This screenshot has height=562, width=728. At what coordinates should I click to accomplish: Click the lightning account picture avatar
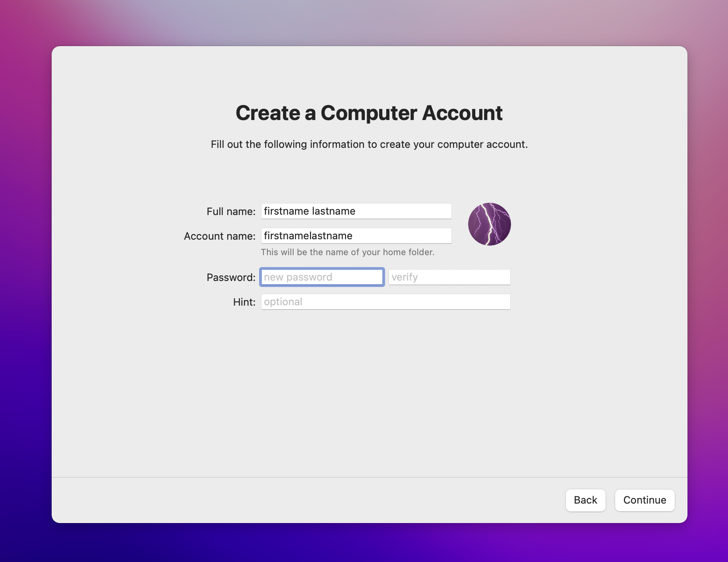click(x=489, y=224)
